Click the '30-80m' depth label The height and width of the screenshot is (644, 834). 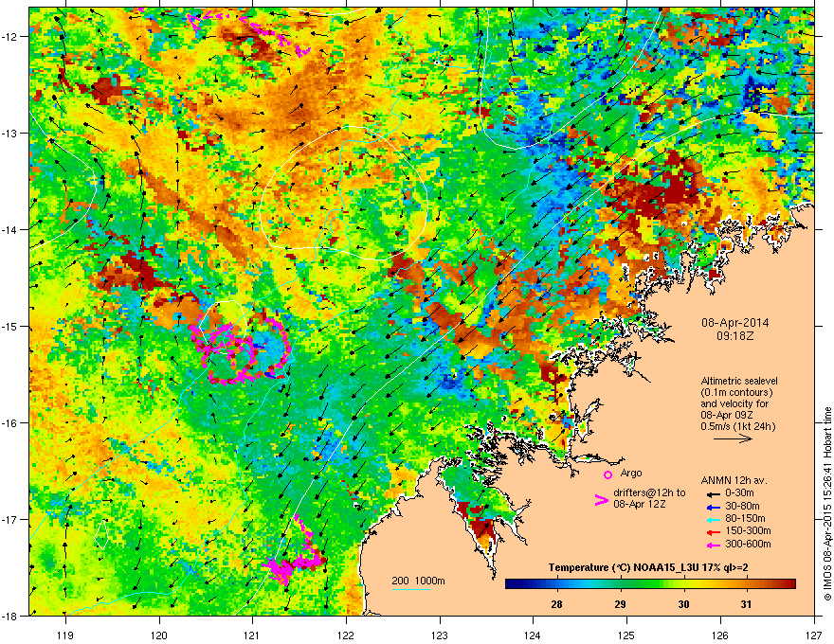click(x=742, y=506)
